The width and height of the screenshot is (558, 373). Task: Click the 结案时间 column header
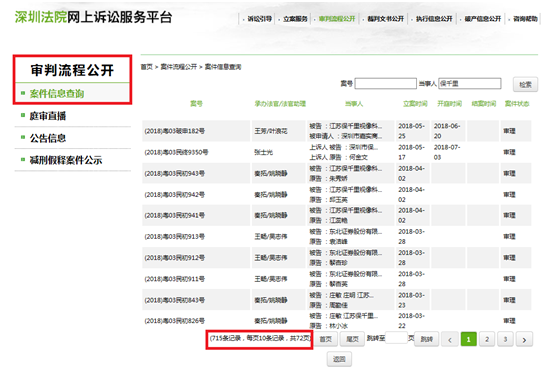(x=484, y=104)
